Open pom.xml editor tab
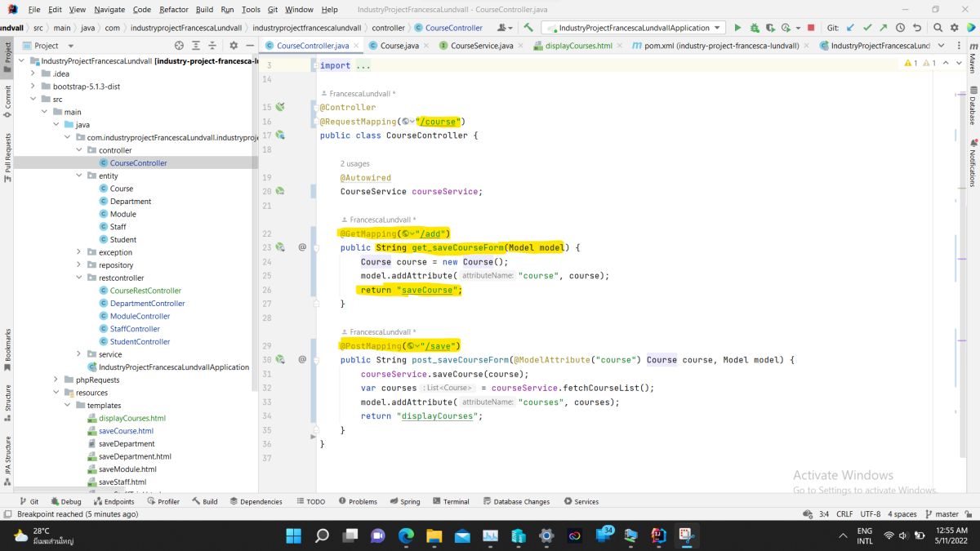This screenshot has height=551, width=980. (x=721, y=46)
